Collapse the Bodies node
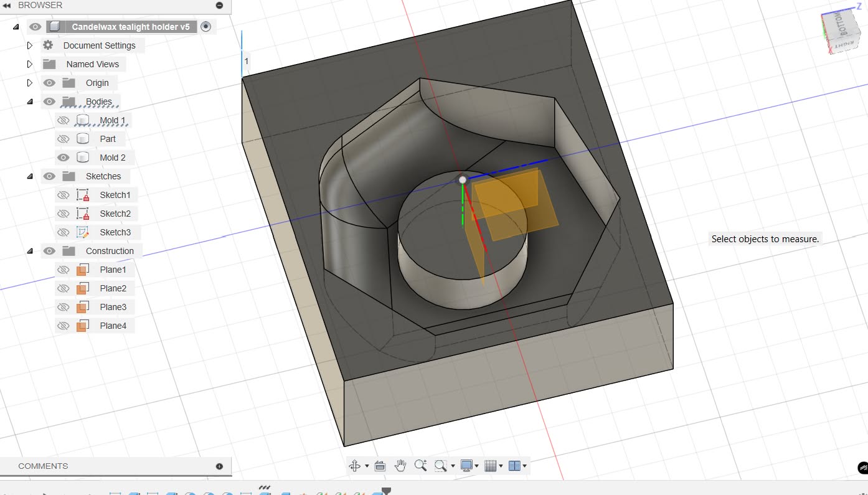The width and height of the screenshot is (868, 495). pos(30,101)
